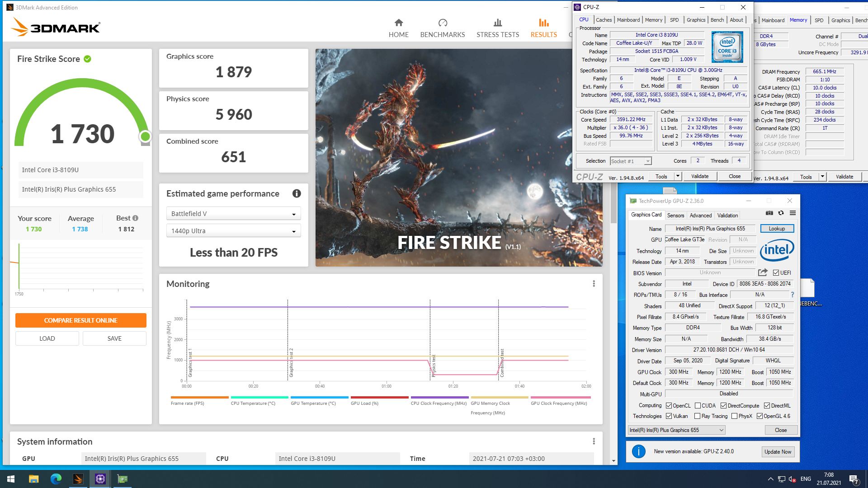The image size is (868, 488).
Task: Open RESULTS tab in 3DMark
Action: coord(543,28)
